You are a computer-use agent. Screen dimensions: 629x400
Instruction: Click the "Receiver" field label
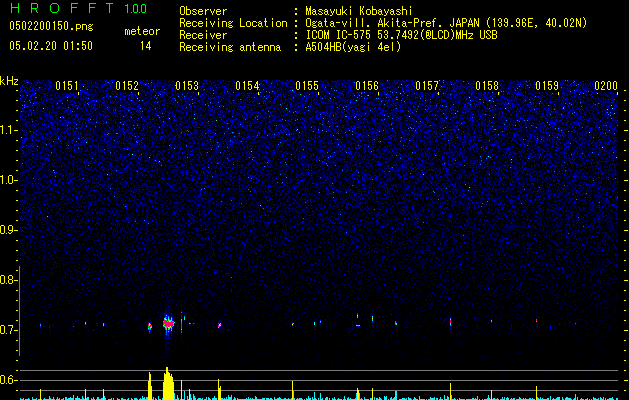tap(203, 35)
